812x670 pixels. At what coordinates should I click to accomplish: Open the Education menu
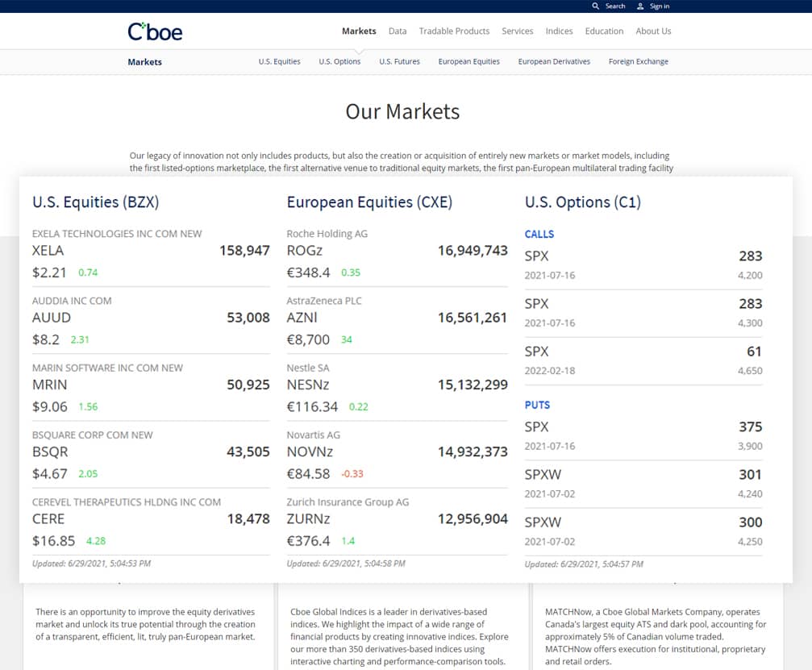[604, 31]
